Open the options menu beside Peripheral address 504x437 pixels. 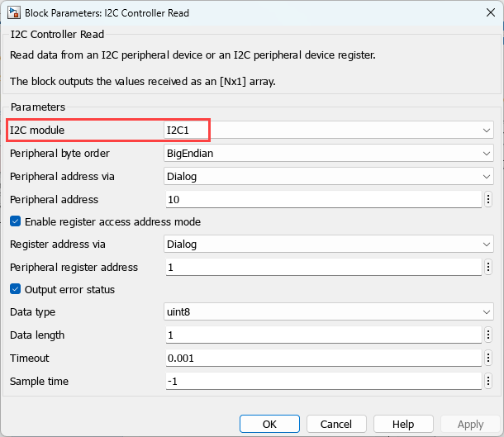point(488,199)
